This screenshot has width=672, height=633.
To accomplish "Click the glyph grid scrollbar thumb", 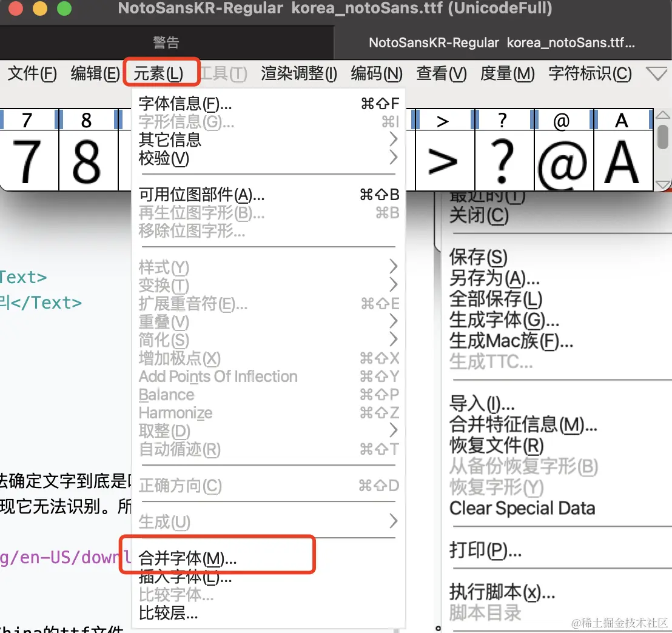I will (662, 136).
